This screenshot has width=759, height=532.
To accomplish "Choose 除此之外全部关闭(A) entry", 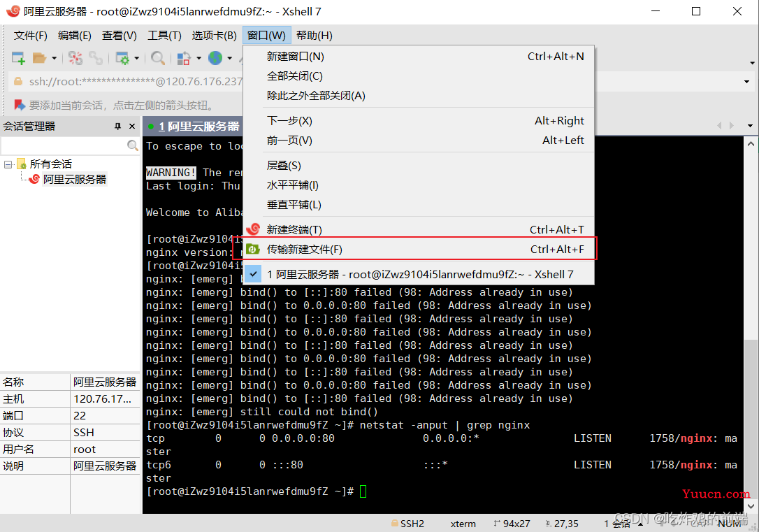I will 419,95.
